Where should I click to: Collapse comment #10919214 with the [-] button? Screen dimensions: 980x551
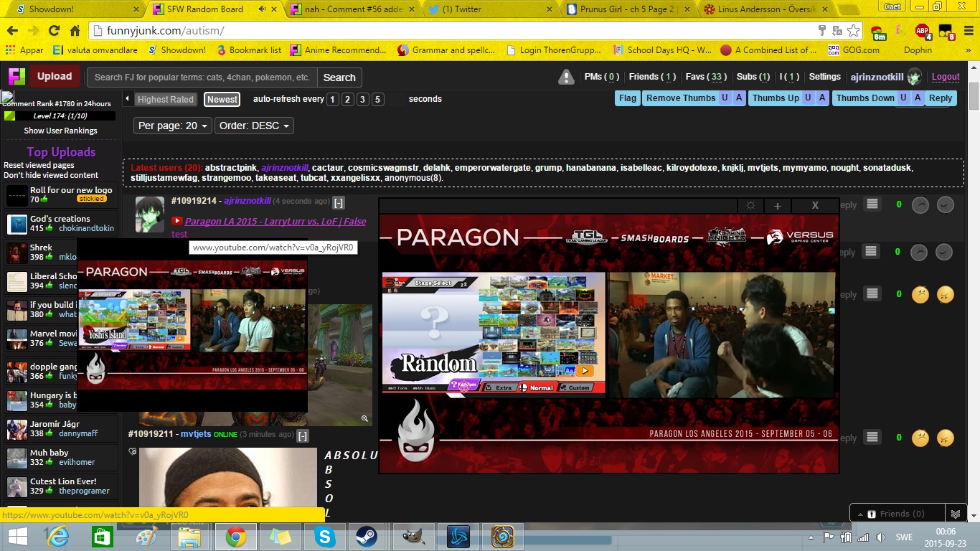point(339,202)
